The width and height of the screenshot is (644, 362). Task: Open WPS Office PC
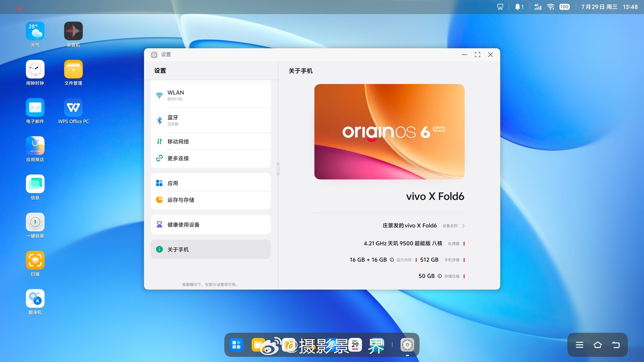coord(73,107)
